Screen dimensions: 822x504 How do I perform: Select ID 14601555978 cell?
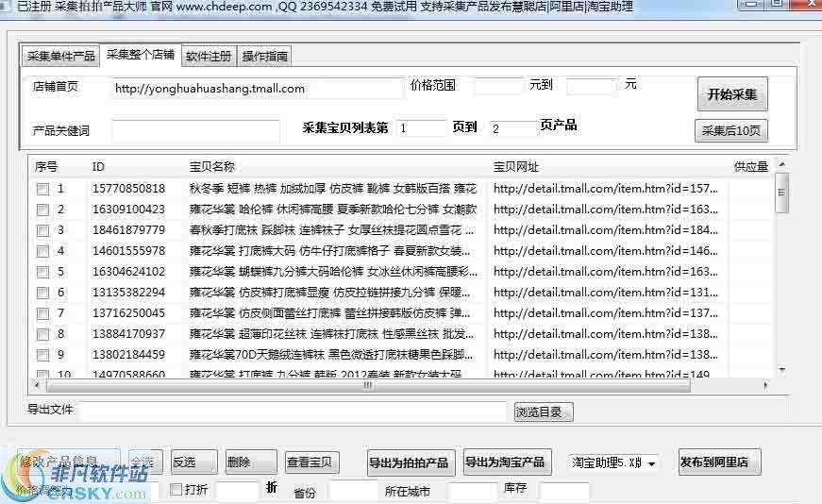coord(128,251)
